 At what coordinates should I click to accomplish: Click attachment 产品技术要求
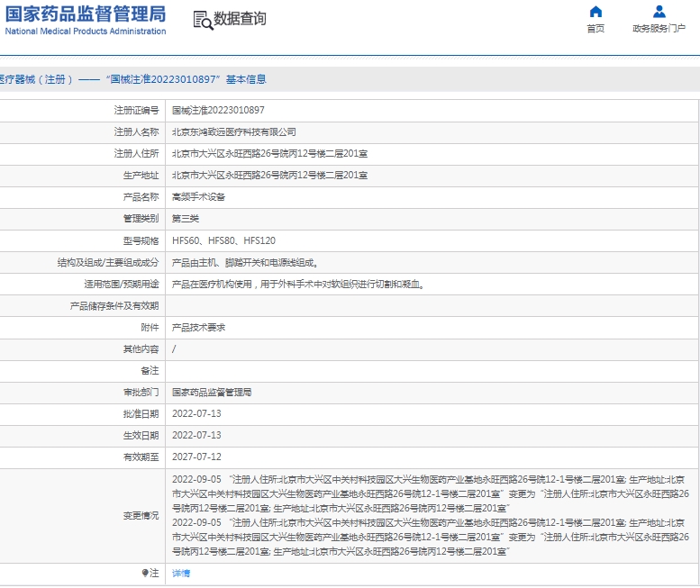199,328
